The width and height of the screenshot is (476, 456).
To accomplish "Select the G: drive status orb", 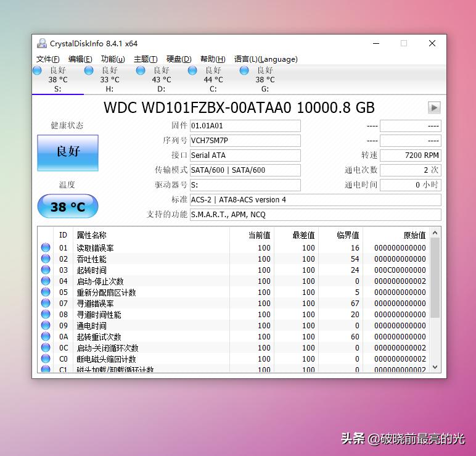I will tap(244, 70).
